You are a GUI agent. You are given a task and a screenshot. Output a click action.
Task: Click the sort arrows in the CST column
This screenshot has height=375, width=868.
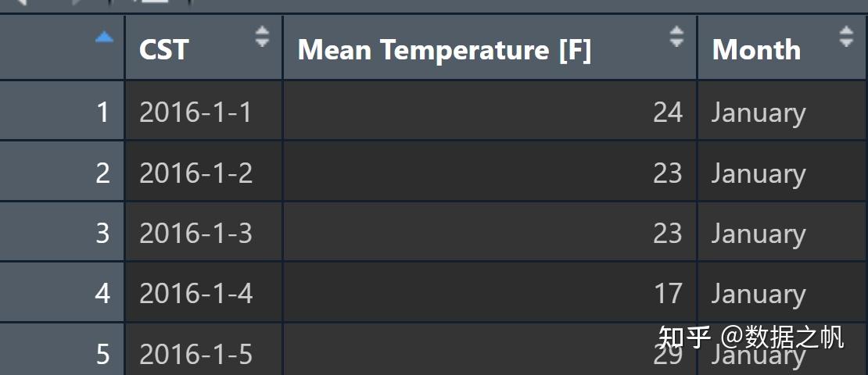[x=262, y=36]
